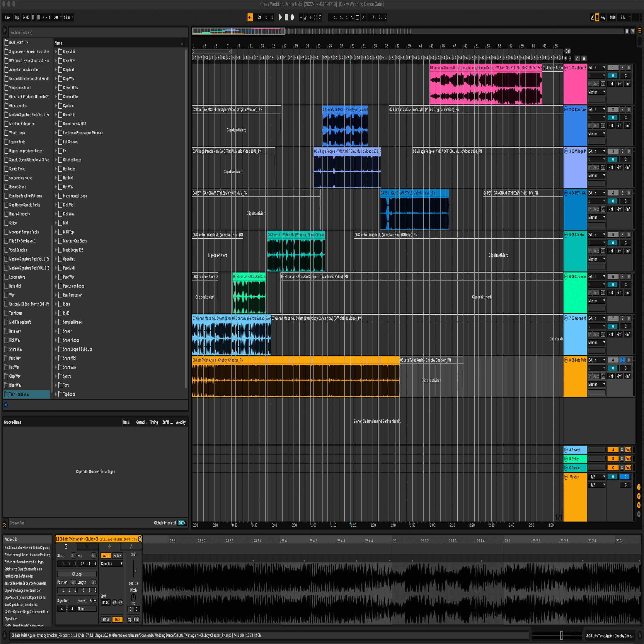Deactivate track 1 Johann Strauss activator
Viewport: 644px width, 644px height.
[x=613, y=68]
